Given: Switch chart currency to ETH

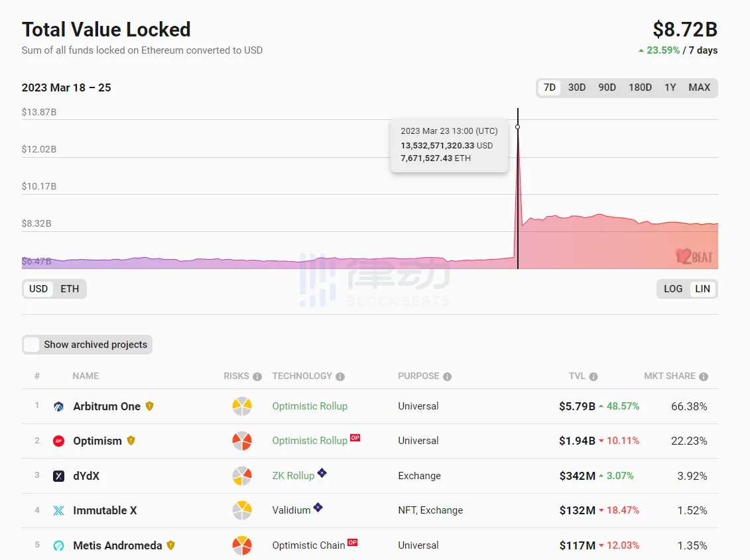Looking at the screenshot, I should [70, 289].
